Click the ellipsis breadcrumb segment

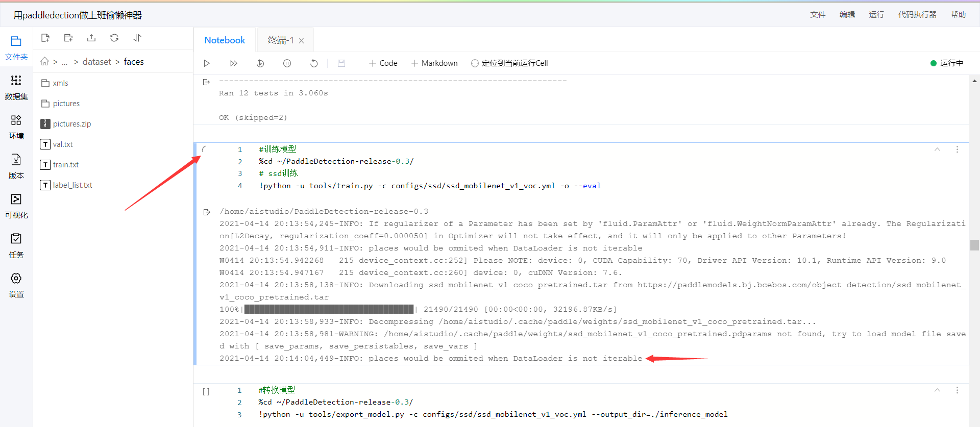[x=65, y=62]
